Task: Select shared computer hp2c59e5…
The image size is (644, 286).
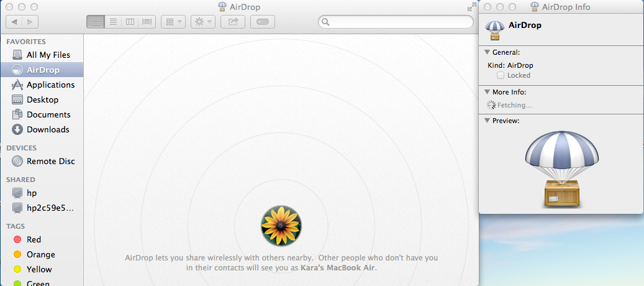Action: click(42, 208)
